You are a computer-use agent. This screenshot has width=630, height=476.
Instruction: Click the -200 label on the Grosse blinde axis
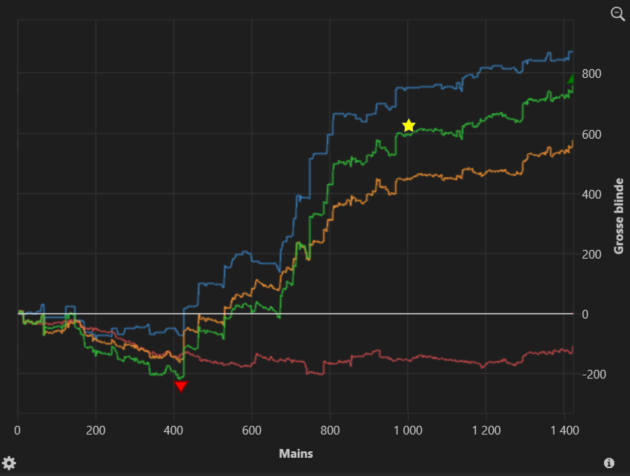tap(594, 374)
